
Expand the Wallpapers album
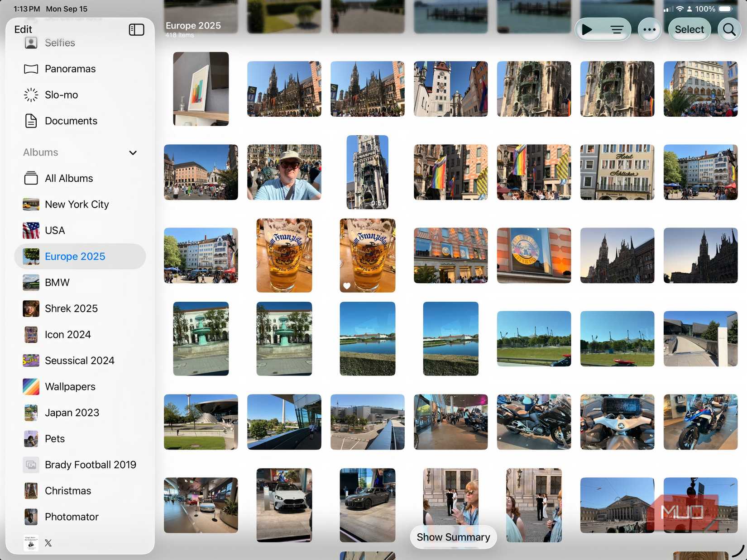70,387
